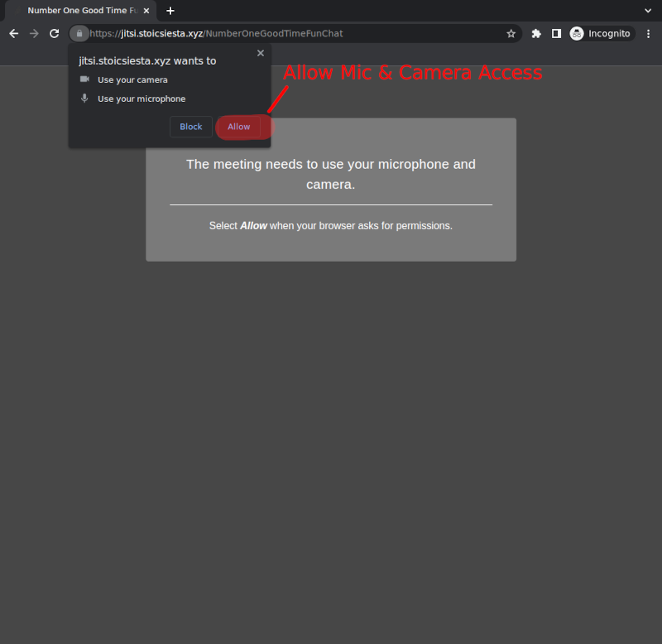Open Chrome's three-dot menu

pos(648,34)
